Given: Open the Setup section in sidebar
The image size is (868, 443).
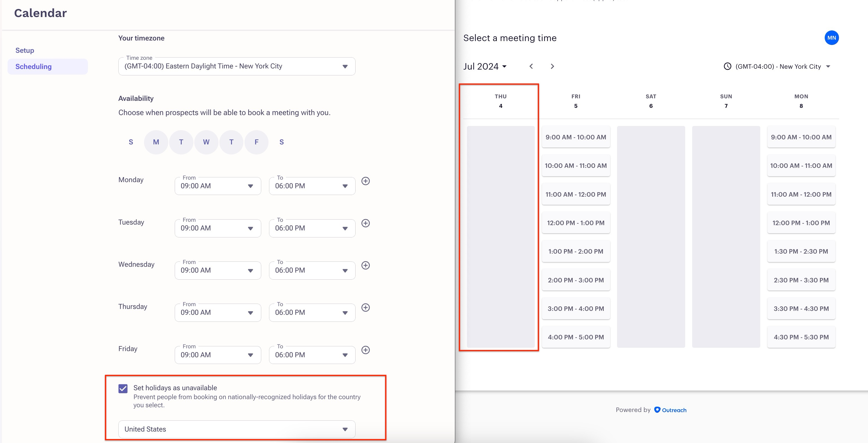Looking at the screenshot, I should click(25, 50).
